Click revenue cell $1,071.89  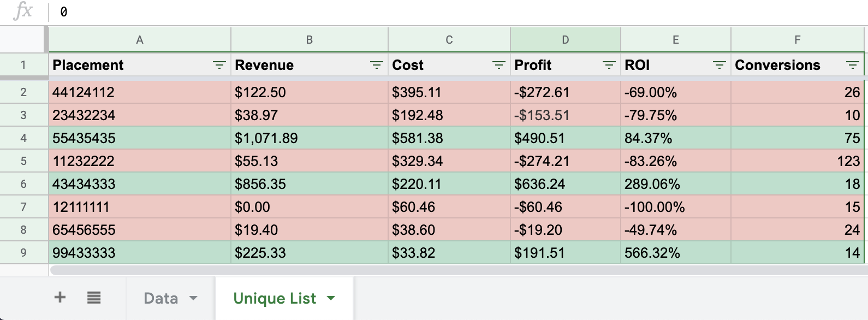(x=310, y=138)
